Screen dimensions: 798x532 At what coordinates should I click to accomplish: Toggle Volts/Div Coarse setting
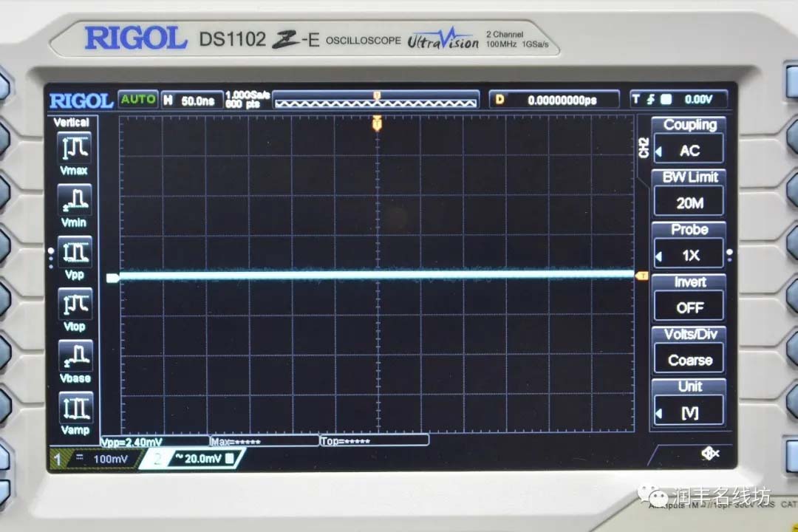pyautogui.click(x=689, y=360)
